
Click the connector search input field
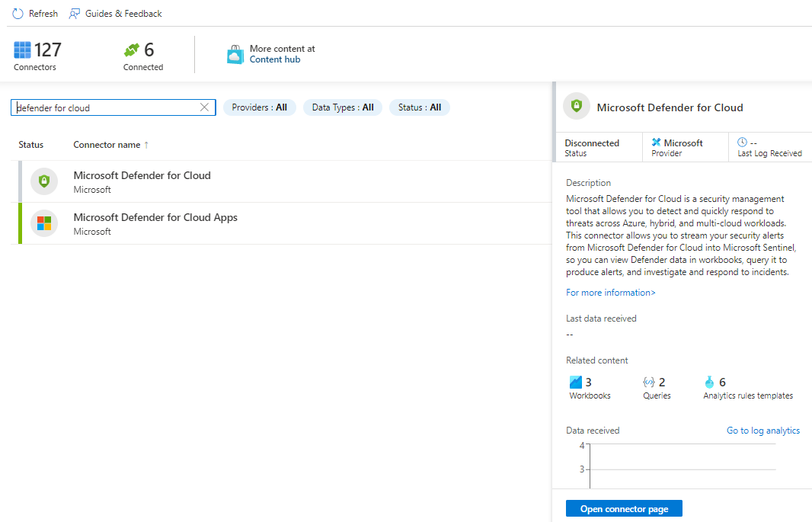click(x=107, y=107)
